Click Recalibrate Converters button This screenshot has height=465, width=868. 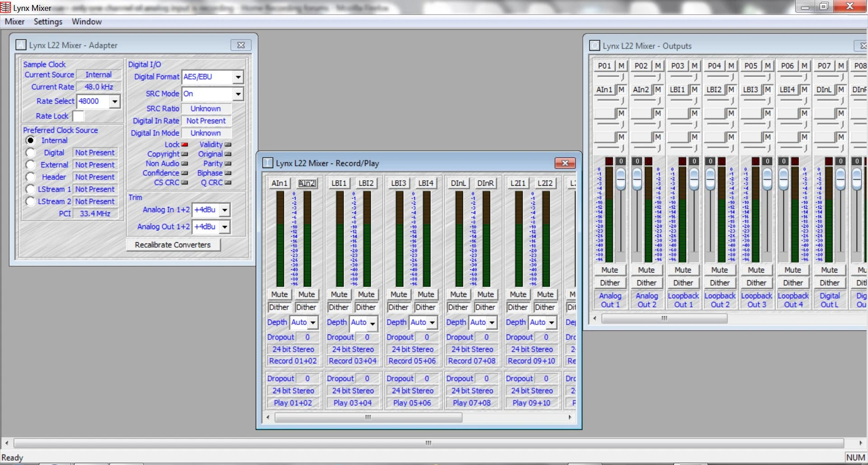(173, 244)
